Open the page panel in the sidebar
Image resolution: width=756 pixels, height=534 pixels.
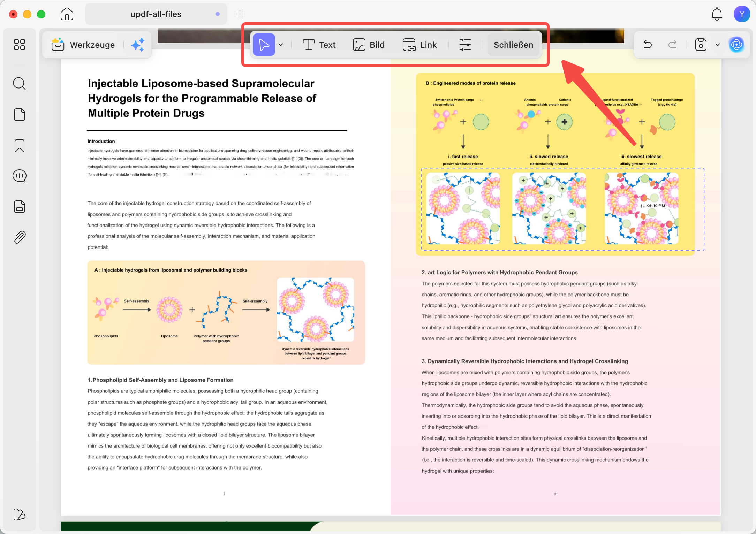20,115
